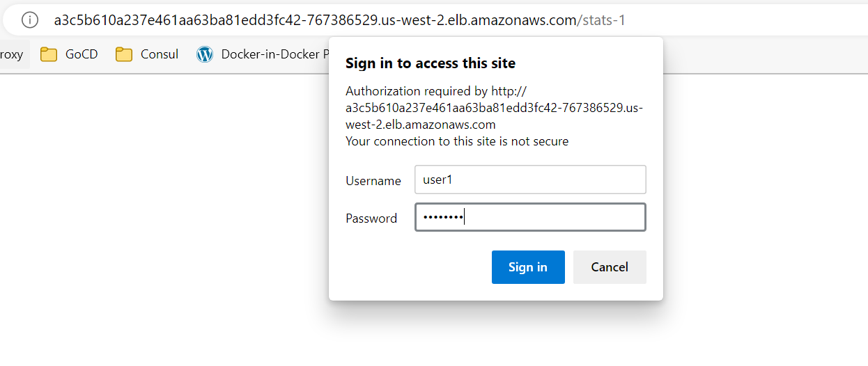Open the GoCD bookmarks folder label
The width and height of the screenshot is (868, 366).
[82, 54]
